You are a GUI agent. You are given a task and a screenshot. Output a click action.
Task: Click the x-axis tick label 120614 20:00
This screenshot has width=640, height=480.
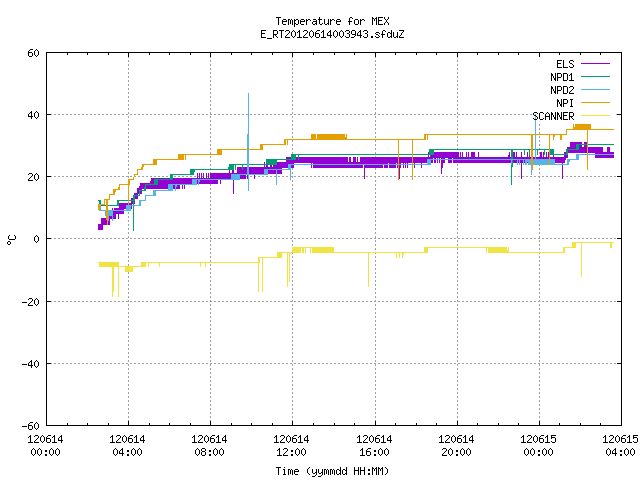[x=456, y=446]
